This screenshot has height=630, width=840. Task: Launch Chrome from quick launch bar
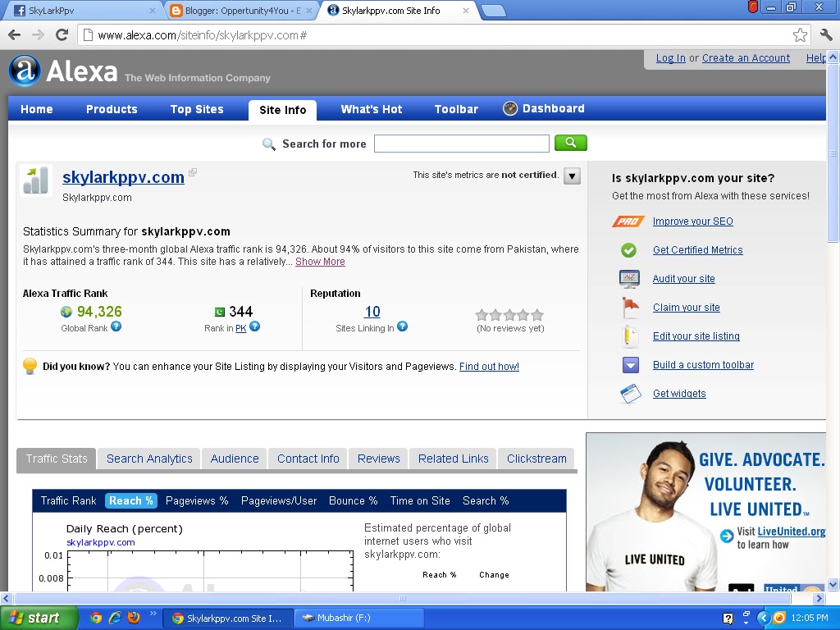(96, 618)
